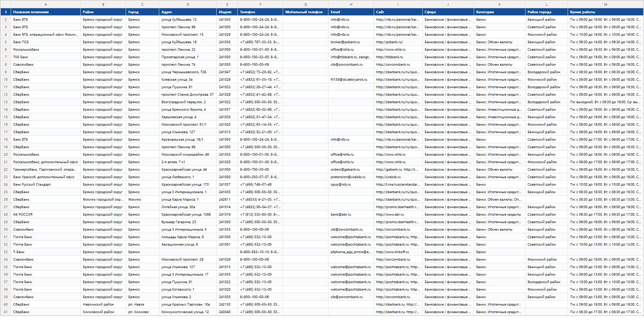Click the 'Сайт' header cell

[x=398, y=12]
